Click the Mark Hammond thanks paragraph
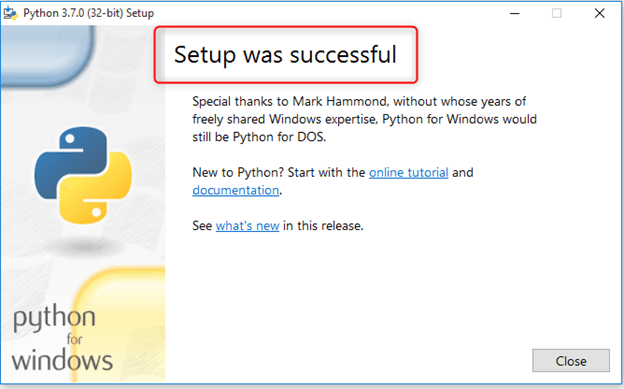This screenshot has height=389, width=624. [365, 119]
